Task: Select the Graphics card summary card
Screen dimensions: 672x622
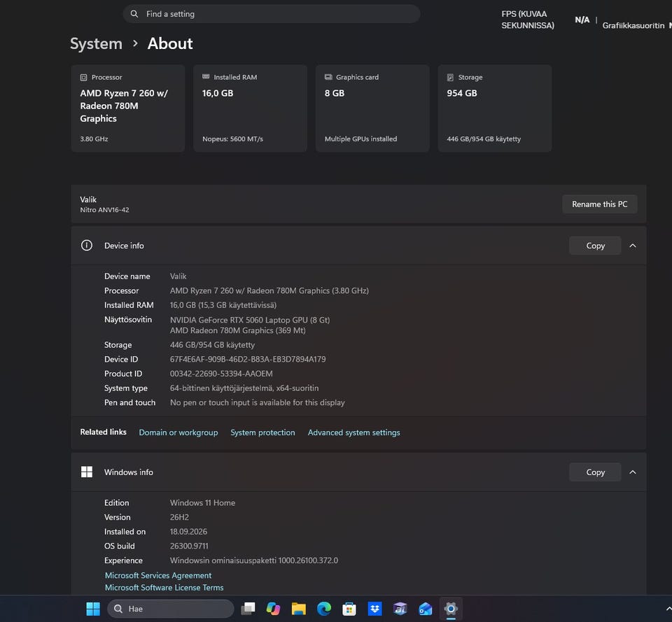Action: [372, 108]
